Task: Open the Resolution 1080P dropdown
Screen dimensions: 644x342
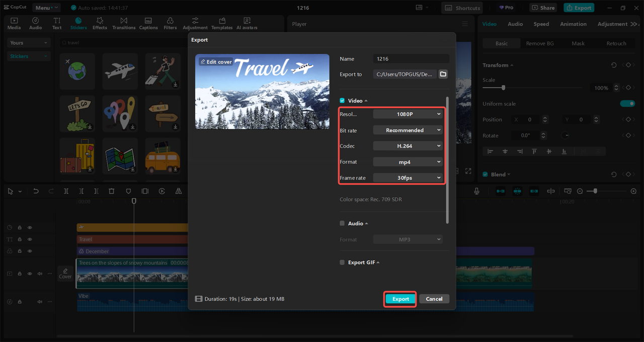Action: point(408,114)
